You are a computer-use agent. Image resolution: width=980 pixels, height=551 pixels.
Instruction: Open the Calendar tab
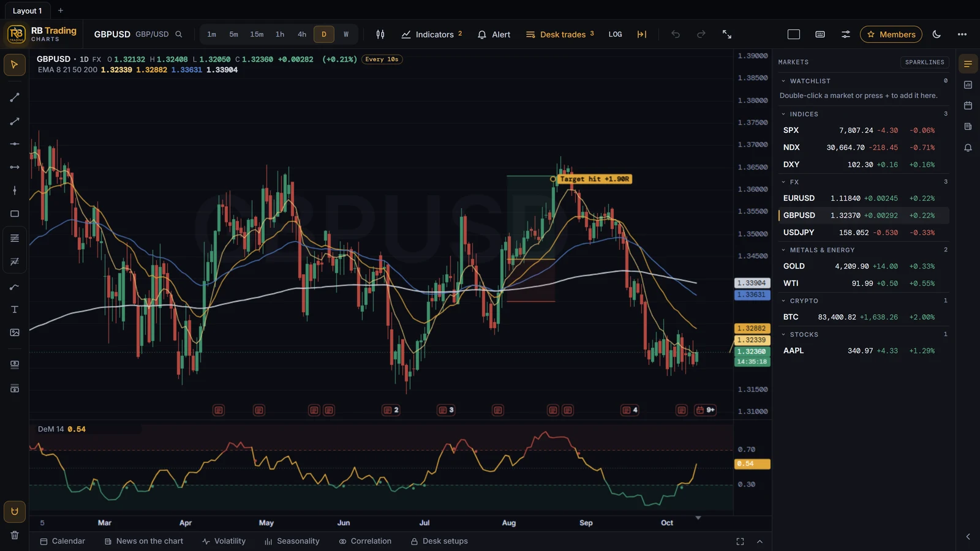(62, 541)
